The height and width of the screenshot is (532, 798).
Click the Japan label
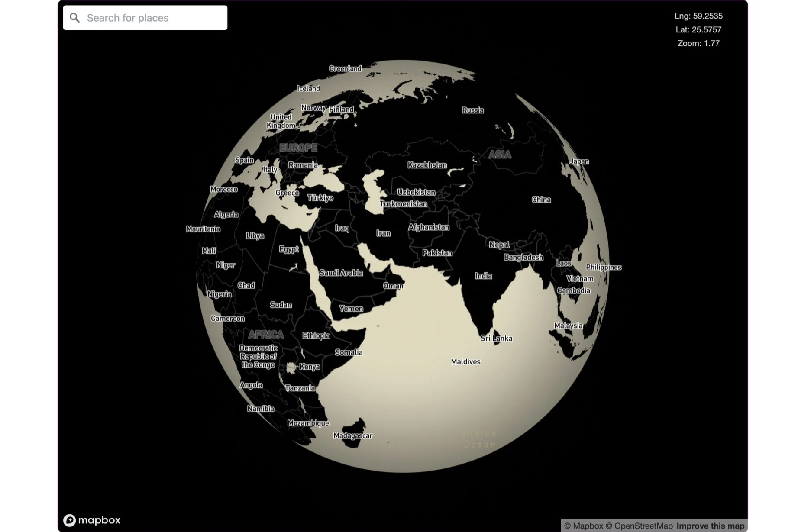tap(579, 161)
